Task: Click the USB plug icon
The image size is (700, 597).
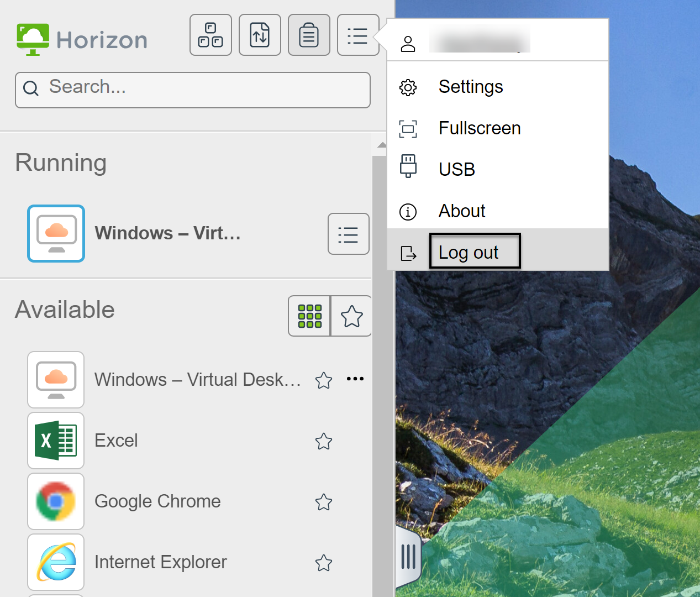Action: pos(408,166)
